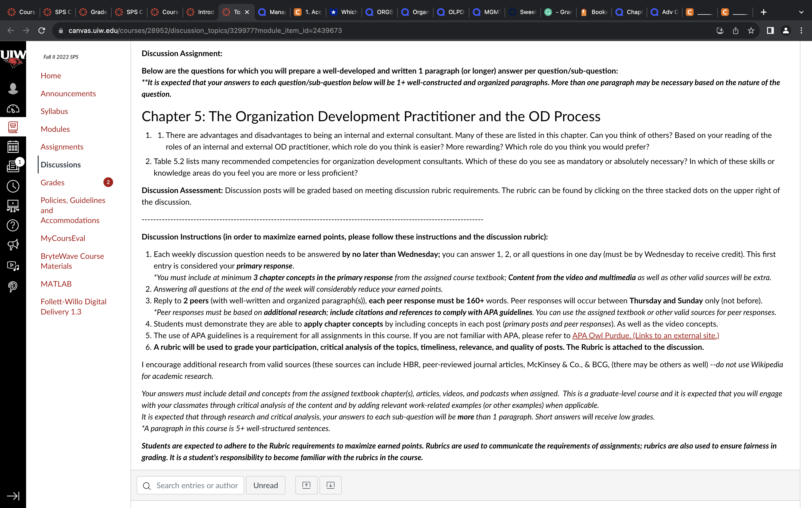
Task: Switch to the Books browser tab
Action: (x=594, y=12)
